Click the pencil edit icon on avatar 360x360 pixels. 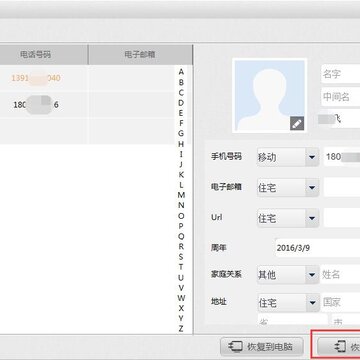click(x=297, y=124)
